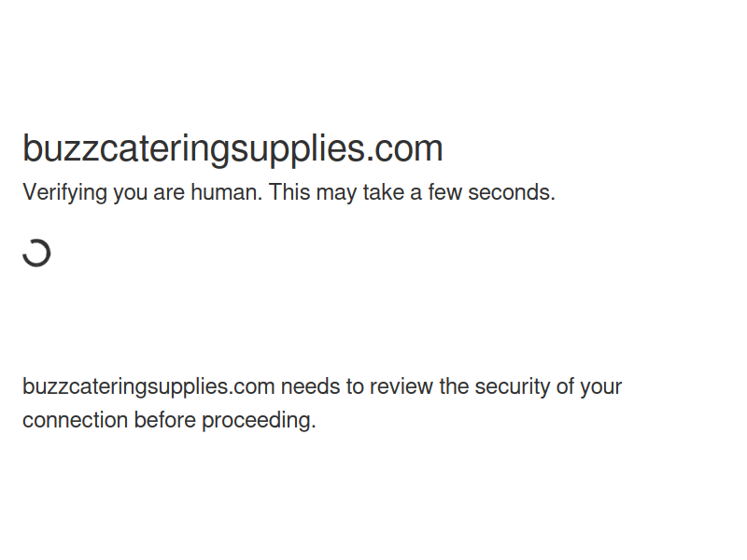747x560 pixels.
Task: Click the word 'before' in the last line
Action: point(164,420)
